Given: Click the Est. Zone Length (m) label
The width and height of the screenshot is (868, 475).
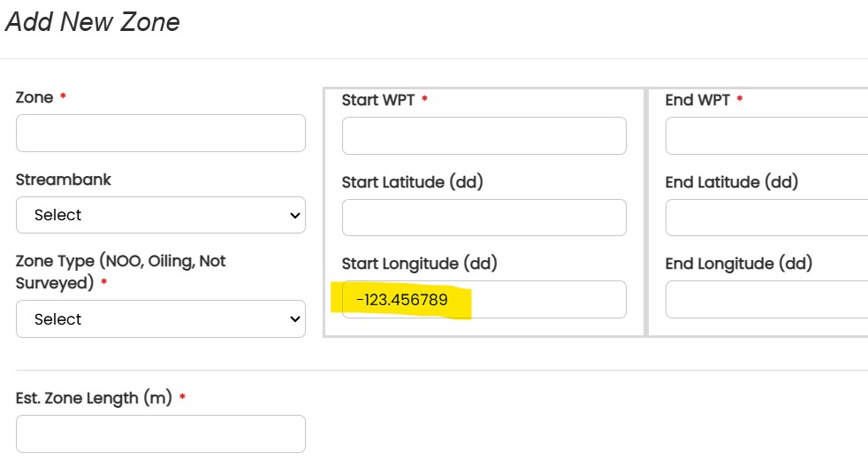Looking at the screenshot, I should (94, 398).
